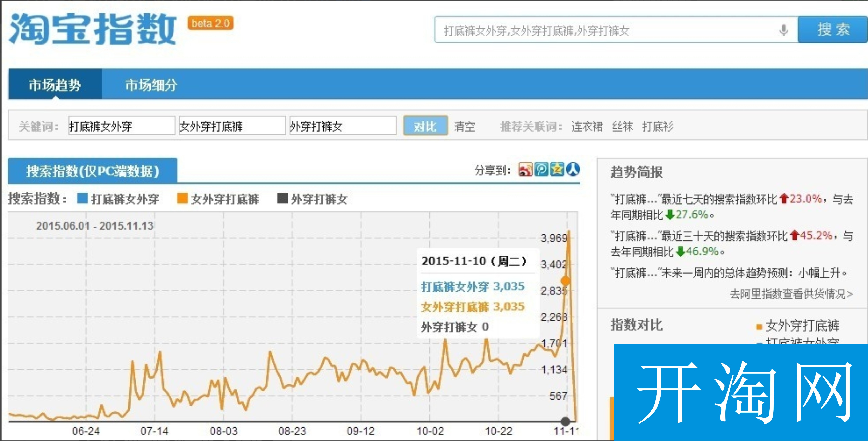
Task: Click the 46.9% year-over-year decrease figure
Action: pos(703,251)
